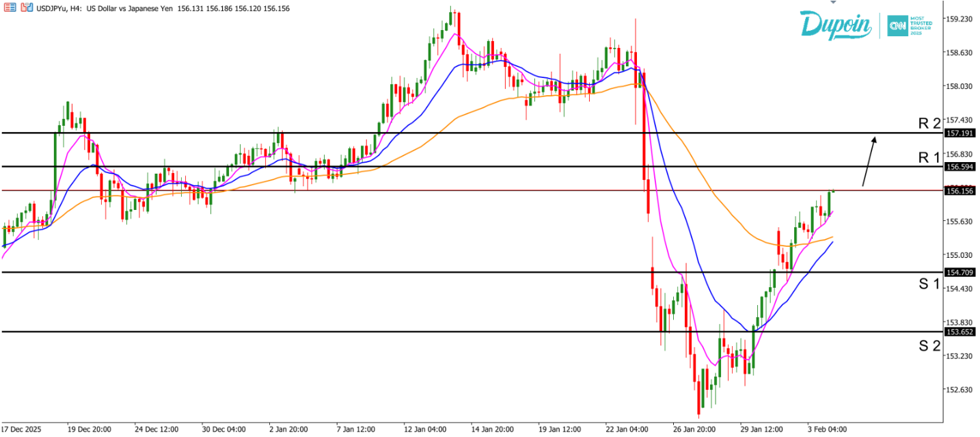The height and width of the screenshot is (437, 980).
Task: Click the USDJPYu, H4 symbol title
Action: coord(58,9)
